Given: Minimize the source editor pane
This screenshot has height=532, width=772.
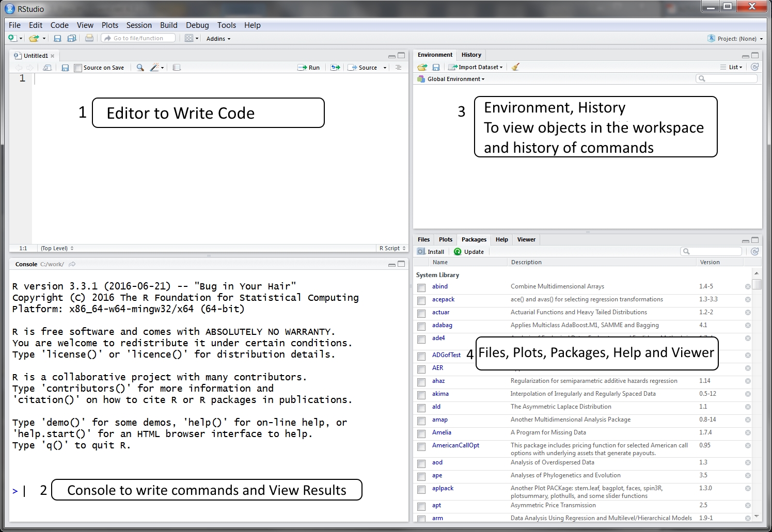Looking at the screenshot, I should tap(392, 56).
